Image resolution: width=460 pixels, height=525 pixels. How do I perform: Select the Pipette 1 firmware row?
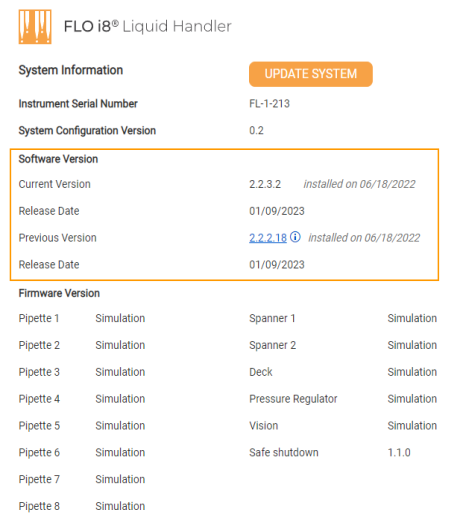[x=82, y=318]
